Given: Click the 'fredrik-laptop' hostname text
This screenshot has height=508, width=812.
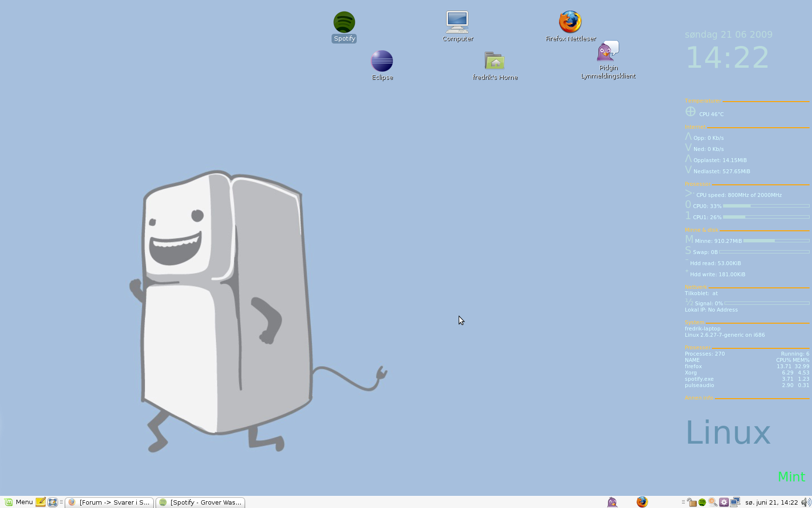Looking at the screenshot, I should pos(702,329).
